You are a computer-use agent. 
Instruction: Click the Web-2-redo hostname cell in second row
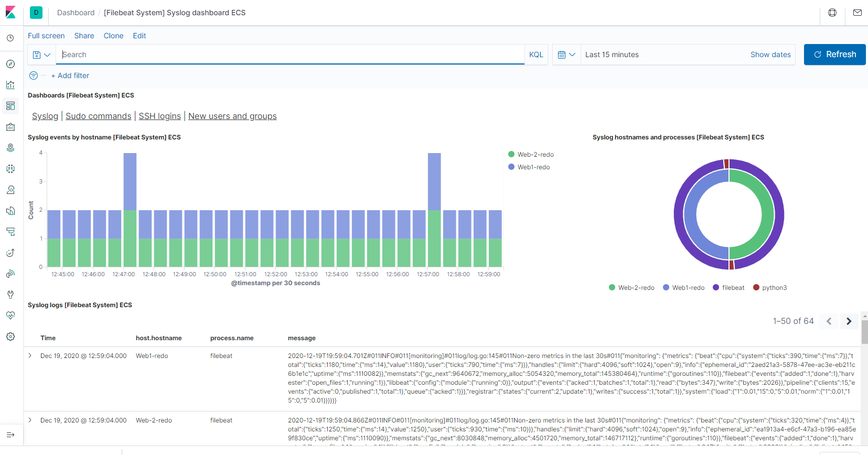[x=154, y=420]
